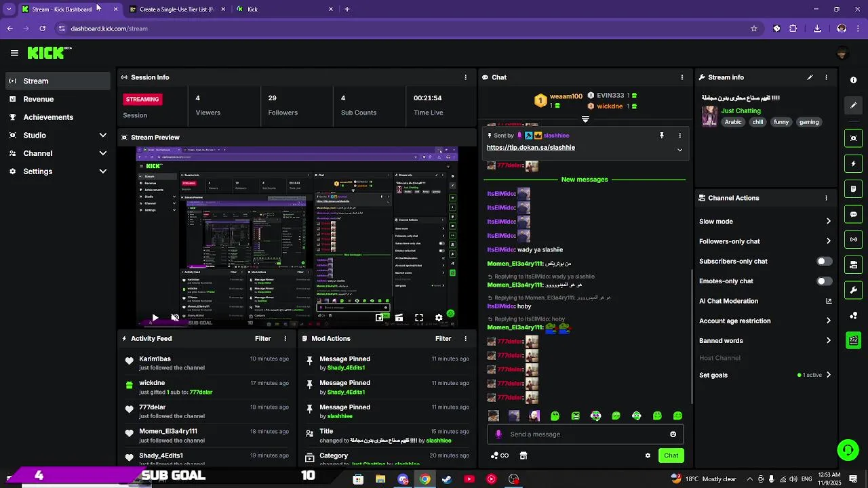Open OBS Studio from the taskbar
This screenshot has width=868, height=488.
click(513, 479)
